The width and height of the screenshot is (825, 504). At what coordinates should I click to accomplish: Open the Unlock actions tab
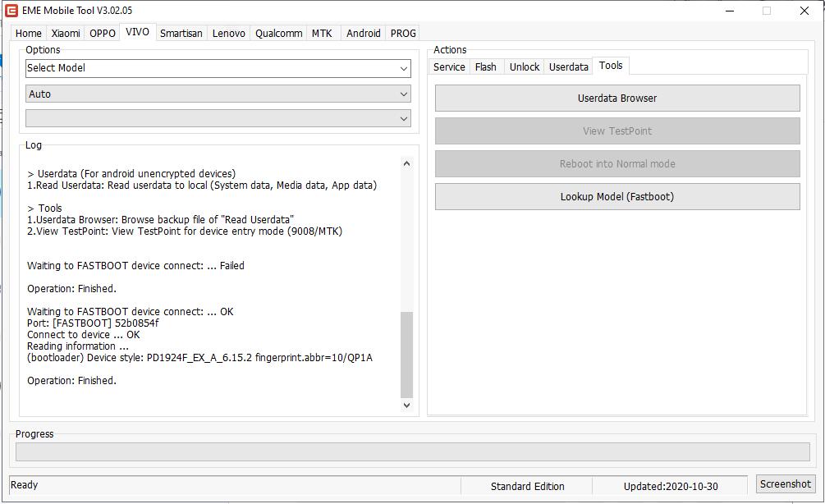point(525,66)
